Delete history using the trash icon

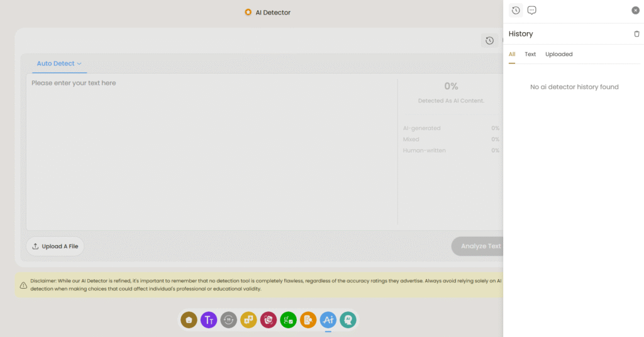[x=636, y=34]
